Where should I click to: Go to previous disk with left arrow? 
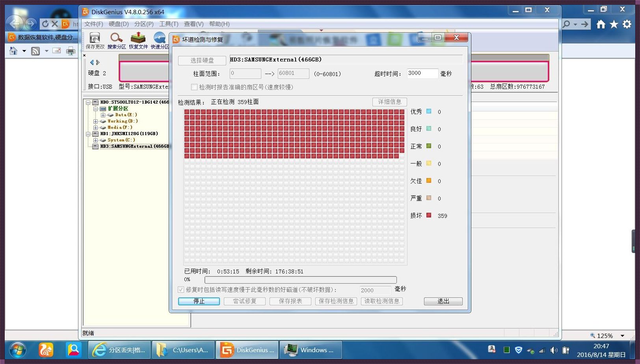click(x=92, y=62)
